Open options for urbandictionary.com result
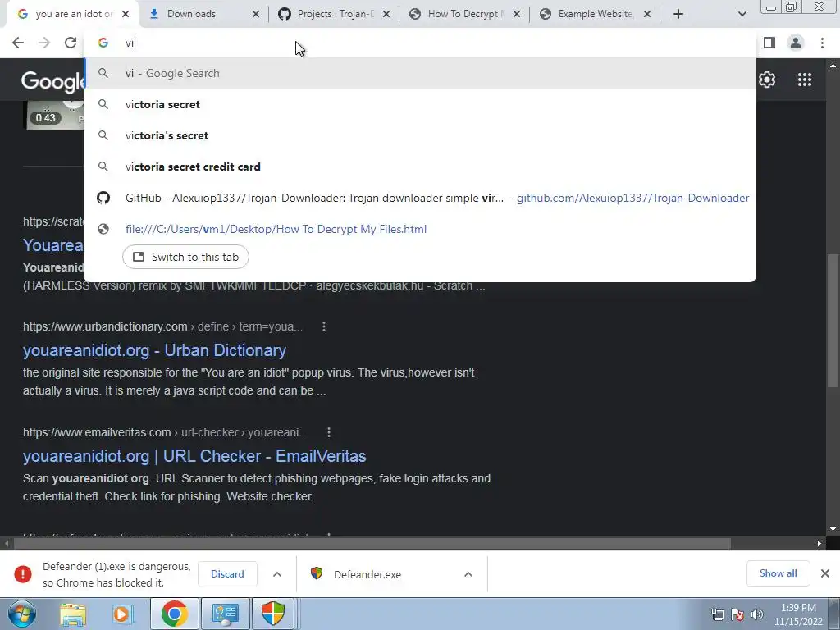The image size is (840, 630). 324,326
